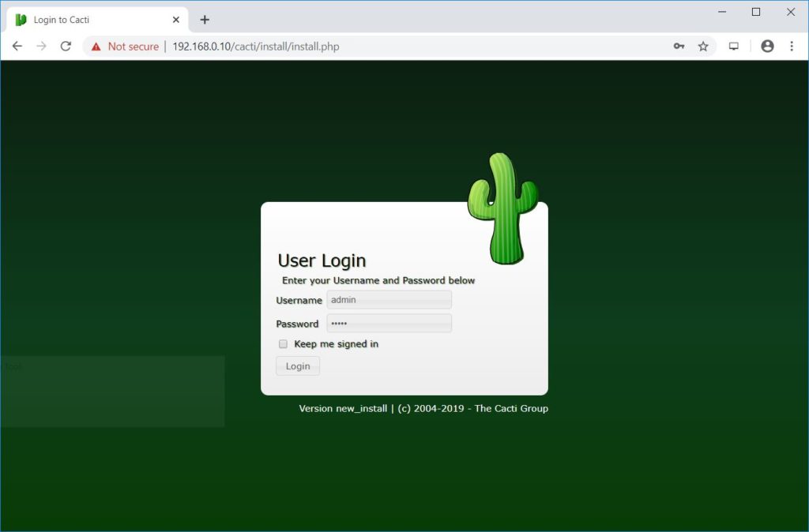Image resolution: width=809 pixels, height=532 pixels.
Task: Click the back navigation arrow
Action: coord(17,46)
